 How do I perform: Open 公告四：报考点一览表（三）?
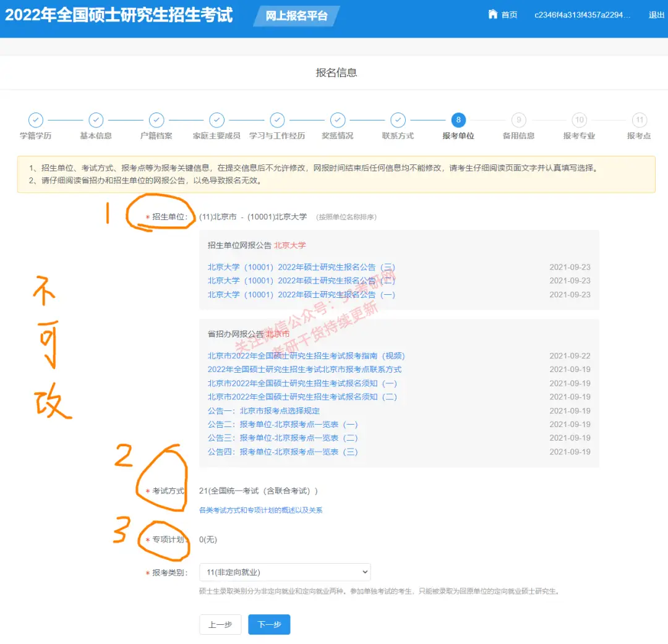pyautogui.click(x=283, y=452)
